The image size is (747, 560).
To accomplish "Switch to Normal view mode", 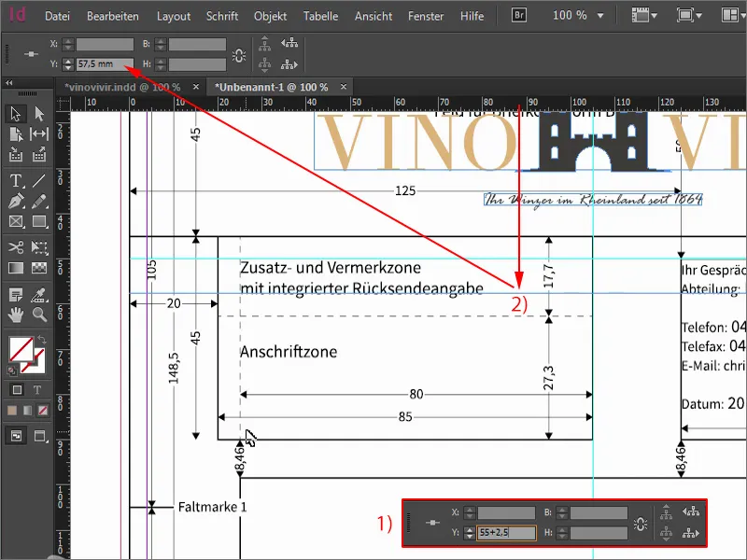I will (16, 436).
